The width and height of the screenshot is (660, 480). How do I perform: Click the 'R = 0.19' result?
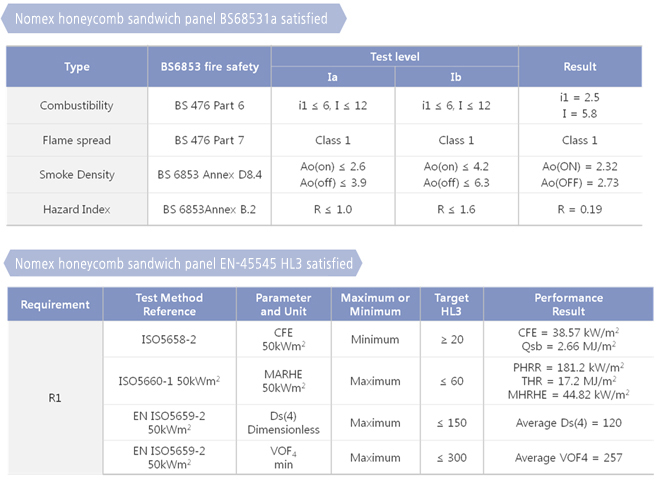580,209
